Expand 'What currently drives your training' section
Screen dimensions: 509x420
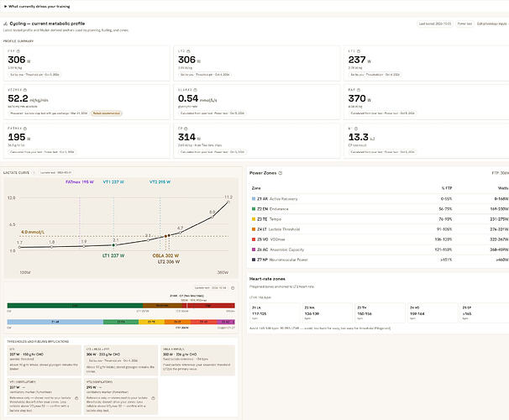(x=37, y=6)
